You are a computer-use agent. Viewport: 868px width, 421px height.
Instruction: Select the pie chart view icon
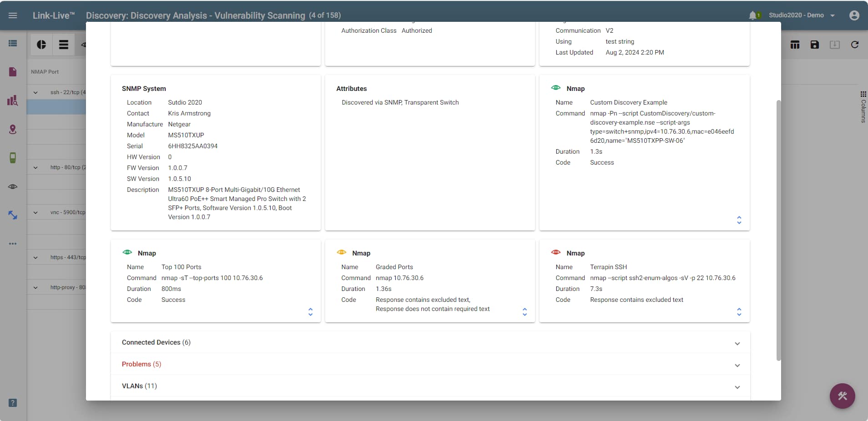pyautogui.click(x=41, y=45)
